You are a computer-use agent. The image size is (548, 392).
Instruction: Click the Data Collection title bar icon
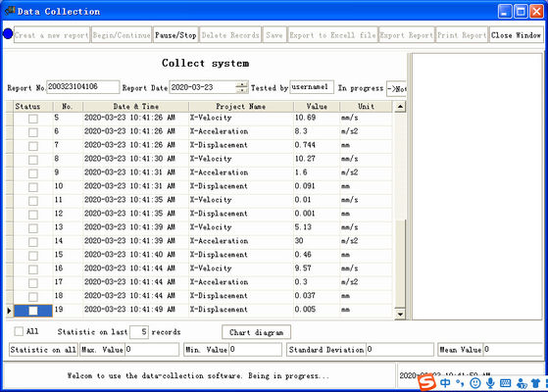pos(10,11)
